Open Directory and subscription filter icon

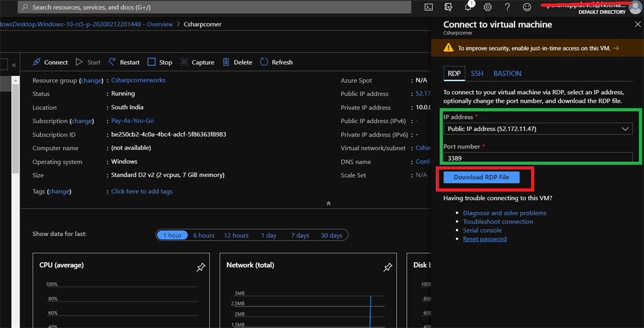[449, 7]
